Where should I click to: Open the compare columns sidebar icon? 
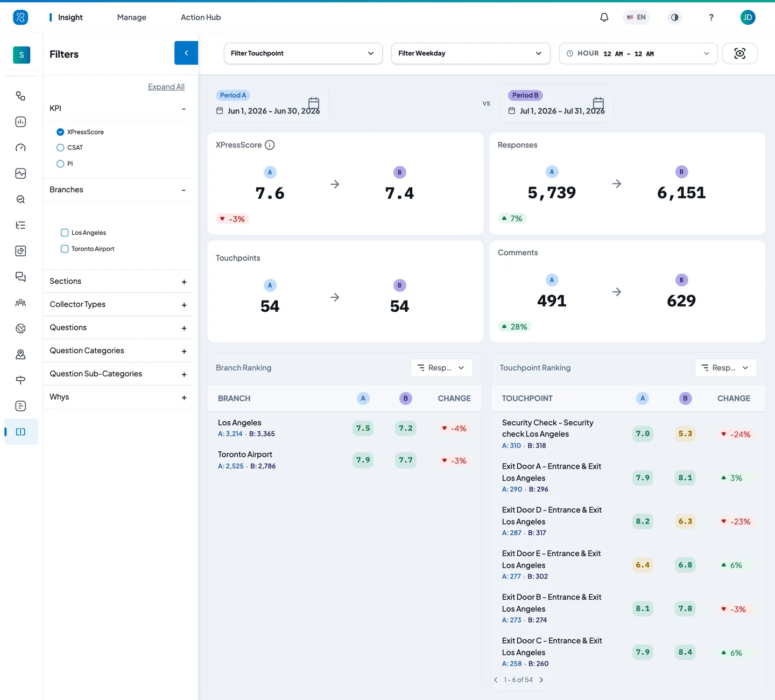click(x=20, y=432)
